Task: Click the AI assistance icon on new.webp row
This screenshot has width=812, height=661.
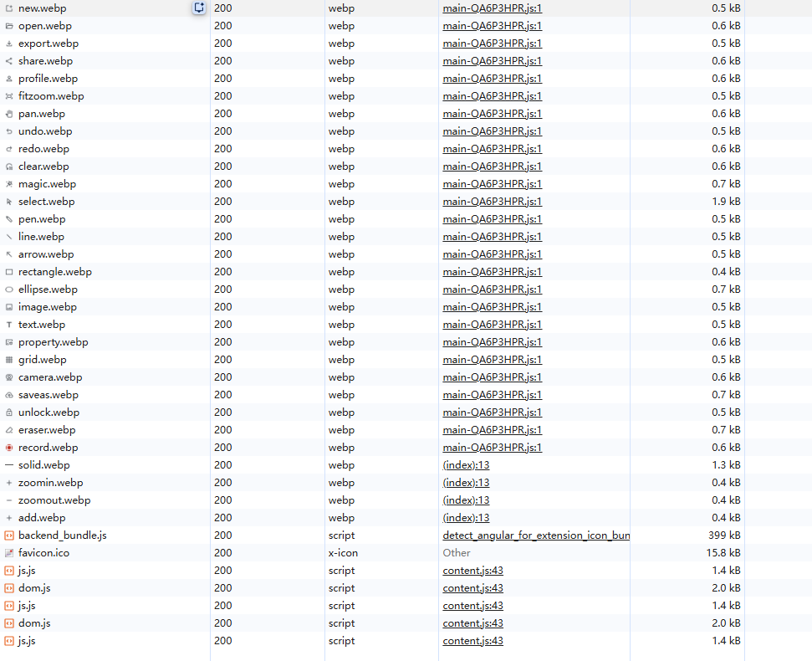Action: pos(199,8)
